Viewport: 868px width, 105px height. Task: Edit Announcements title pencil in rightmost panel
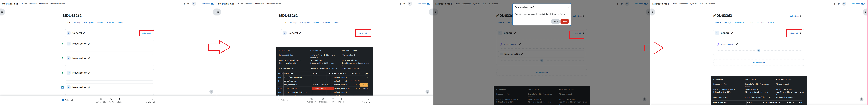click(x=737, y=44)
